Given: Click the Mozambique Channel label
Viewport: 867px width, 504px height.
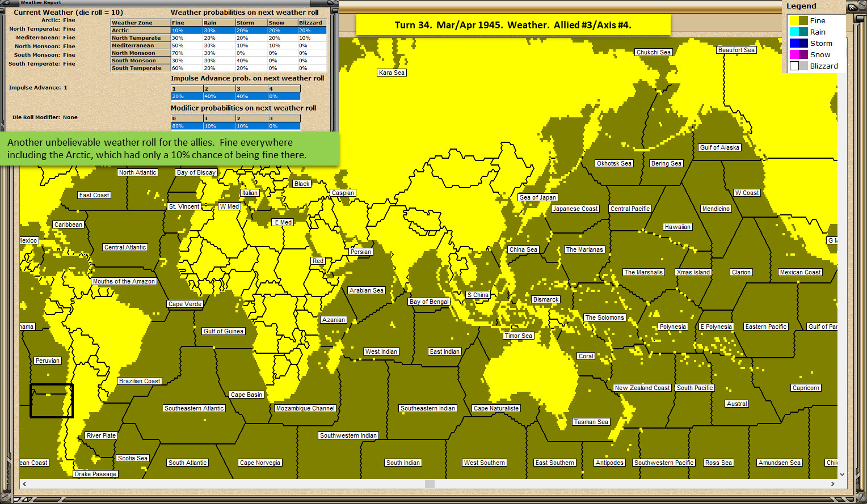Looking at the screenshot, I should [305, 408].
